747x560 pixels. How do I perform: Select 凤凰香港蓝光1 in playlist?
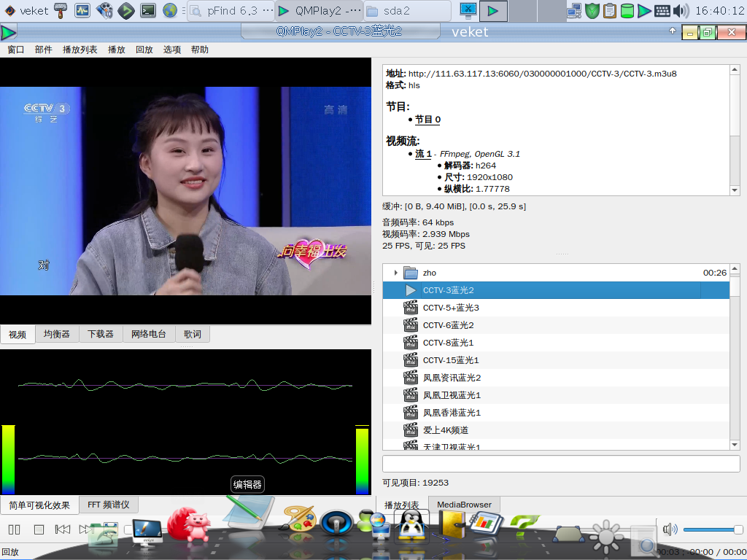pyautogui.click(x=556, y=413)
